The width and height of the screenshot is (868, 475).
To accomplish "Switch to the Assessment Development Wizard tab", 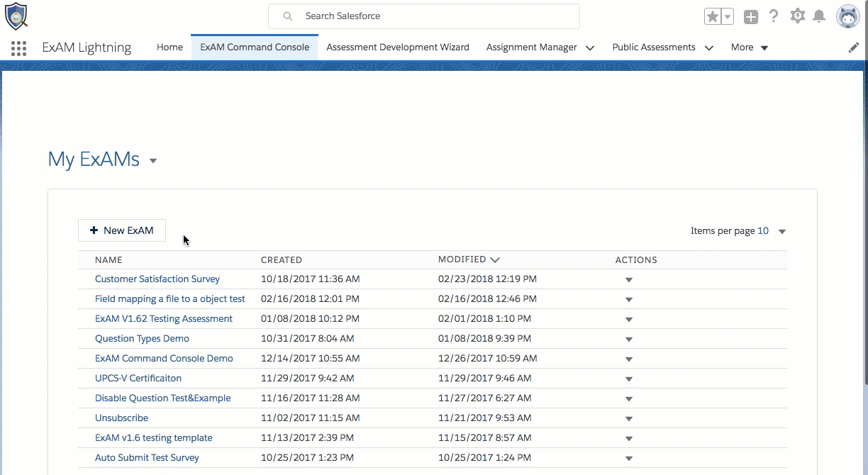I will coord(398,47).
